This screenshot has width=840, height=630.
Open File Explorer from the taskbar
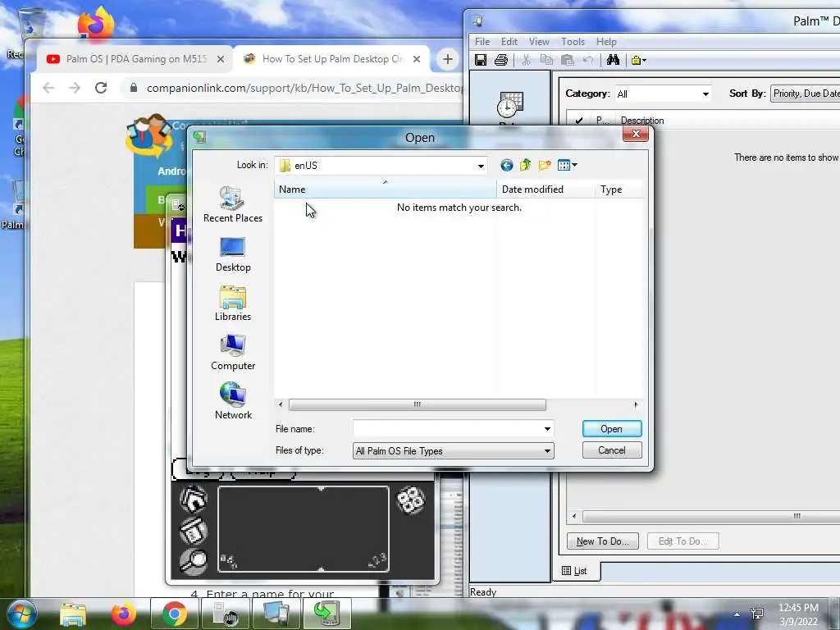pyautogui.click(x=73, y=614)
